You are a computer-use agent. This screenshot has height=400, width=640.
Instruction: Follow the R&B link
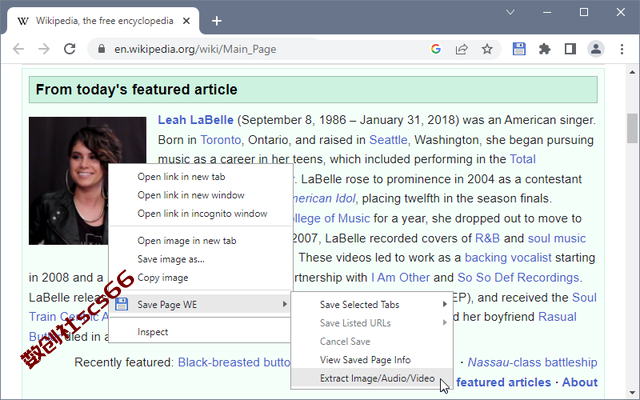487,238
